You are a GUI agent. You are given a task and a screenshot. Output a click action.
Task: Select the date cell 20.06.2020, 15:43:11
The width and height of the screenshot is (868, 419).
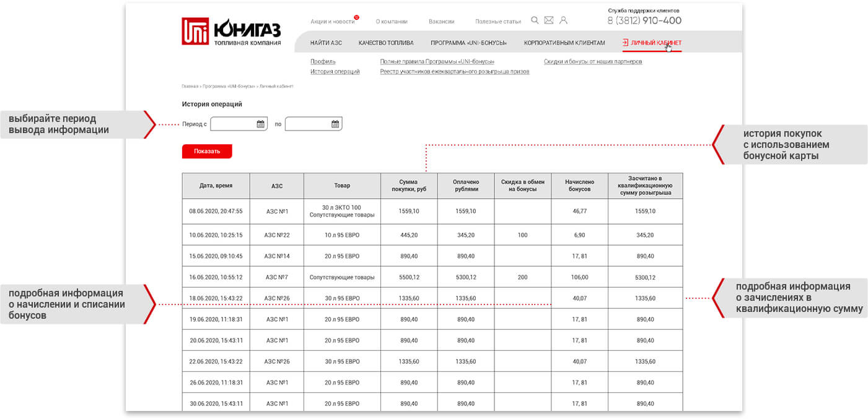[216, 340]
